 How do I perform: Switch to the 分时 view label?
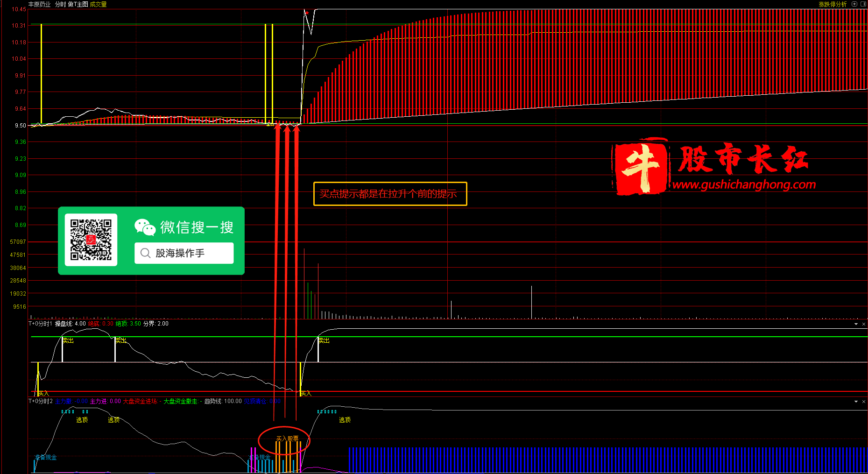coord(60,4)
